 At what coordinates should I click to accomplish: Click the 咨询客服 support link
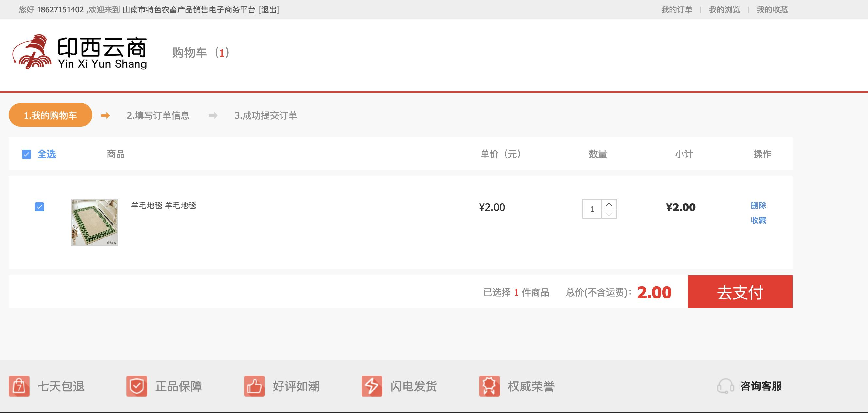[x=761, y=386]
